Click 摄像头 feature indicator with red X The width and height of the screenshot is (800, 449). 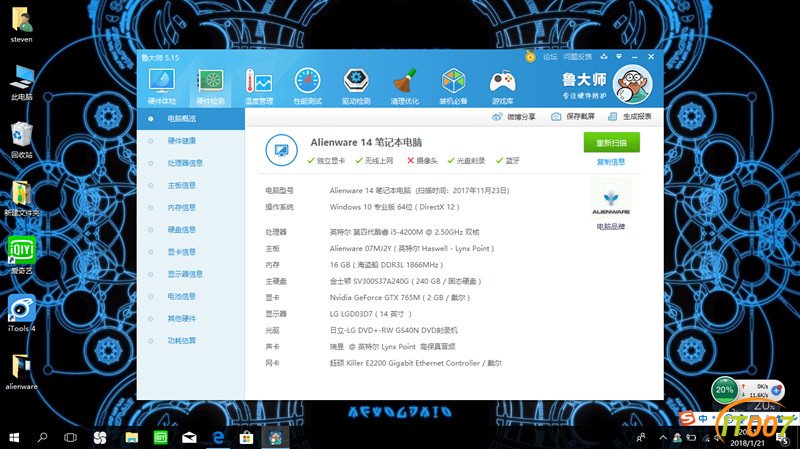(x=422, y=161)
